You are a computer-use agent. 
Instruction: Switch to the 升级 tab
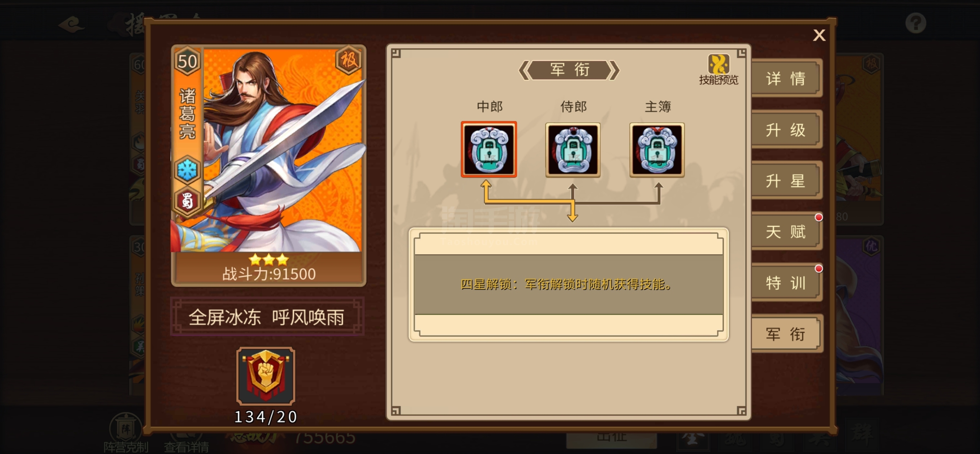[x=786, y=129]
